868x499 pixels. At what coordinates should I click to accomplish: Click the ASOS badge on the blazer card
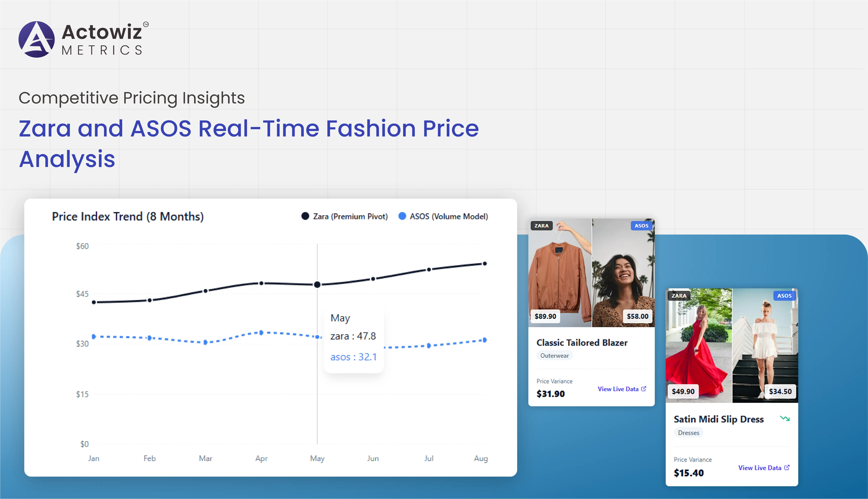coord(640,226)
